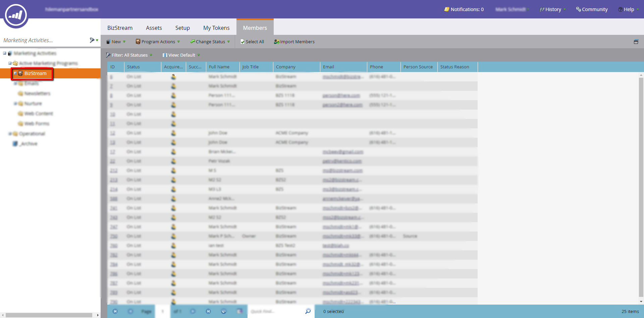Image resolution: width=644 pixels, height=318 pixels.
Task: Collapse the Active Marketing Programs folder
Action: click(10, 63)
